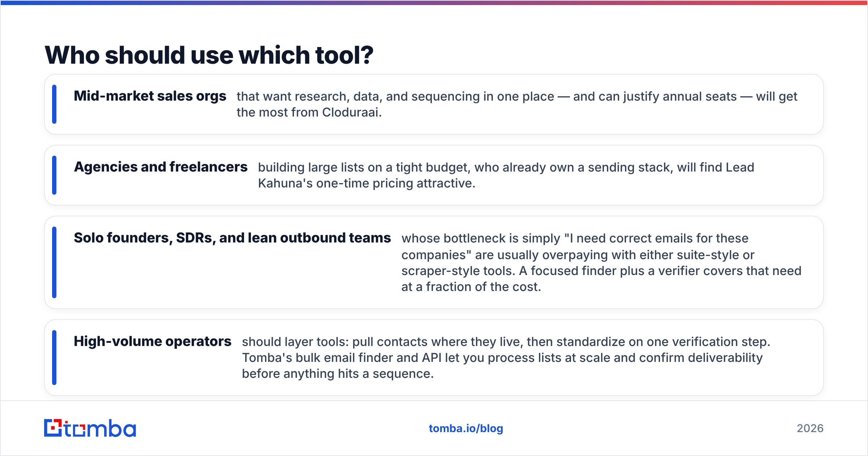The width and height of the screenshot is (868, 456).
Task: Click the 'Agencies and freelancers' label
Action: (x=161, y=167)
